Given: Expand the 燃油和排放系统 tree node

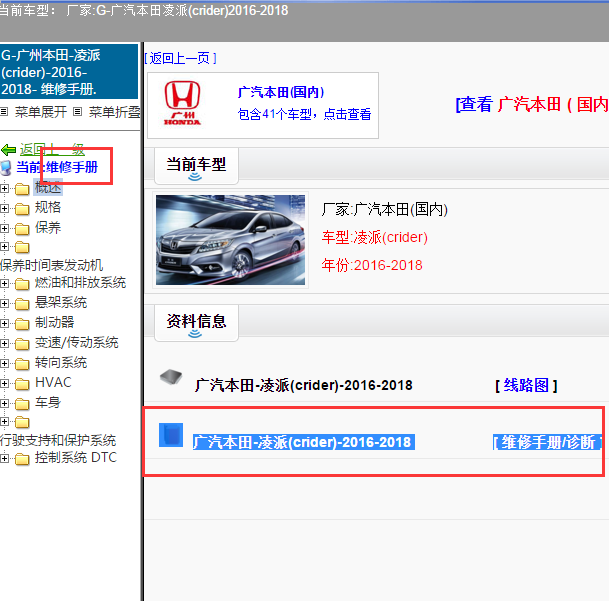Looking at the screenshot, I should [x=4, y=284].
